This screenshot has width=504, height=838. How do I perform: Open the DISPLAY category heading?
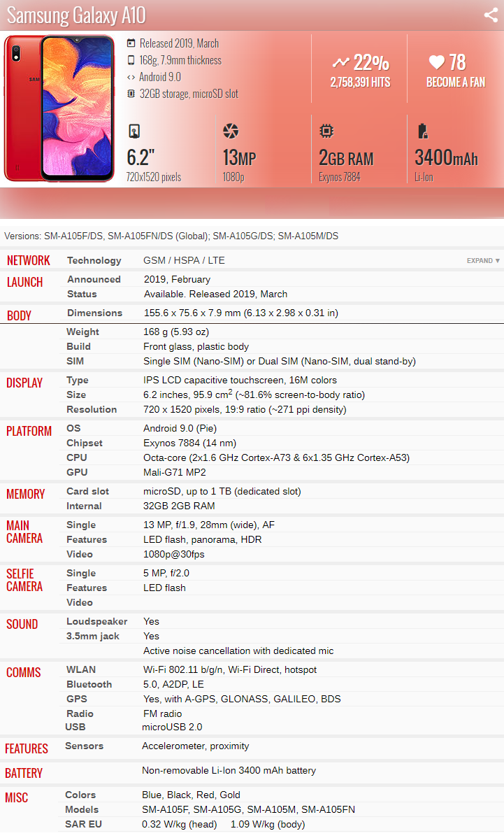coord(24,383)
